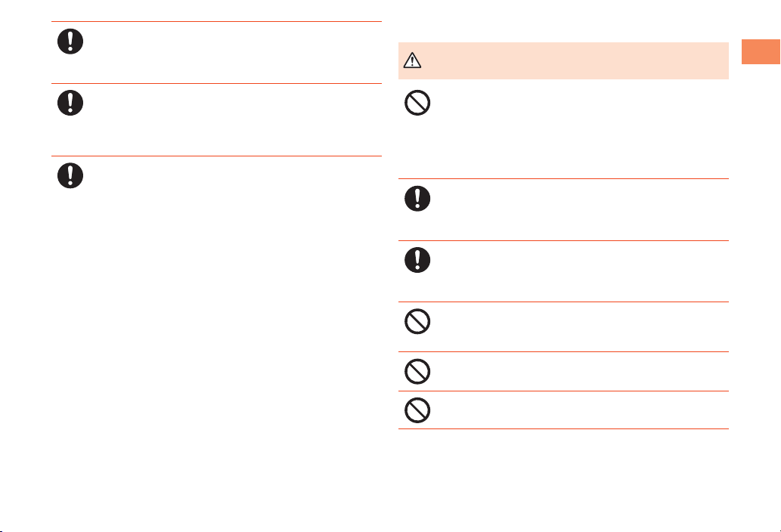
Task: Click blank text area beside lower right exclamation icon
Action: tap(581, 271)
